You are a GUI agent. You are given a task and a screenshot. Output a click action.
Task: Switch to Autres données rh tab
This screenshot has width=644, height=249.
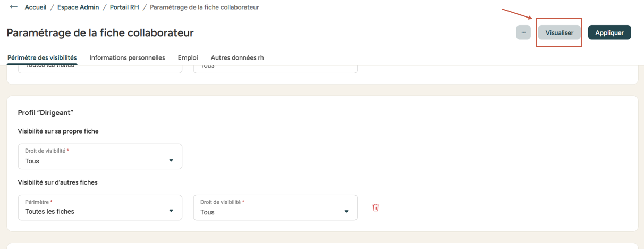[237, 57]
